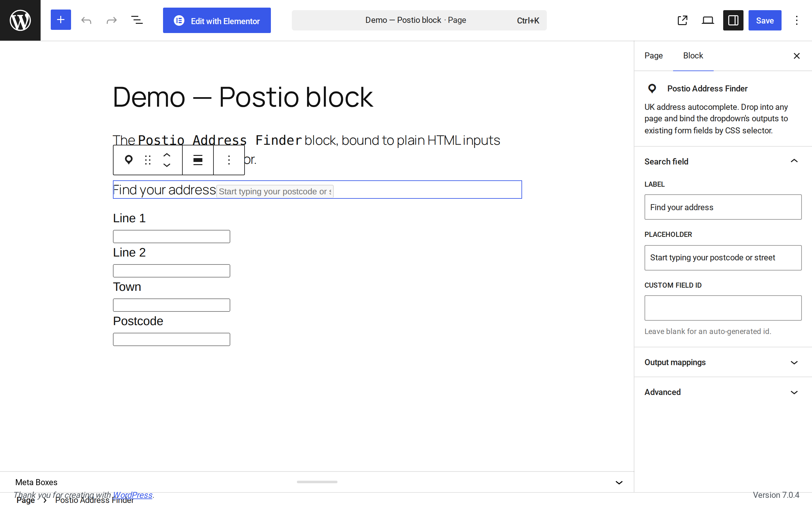Click the Custom Field ID input
The width and height of the screenshot is (812, 508).
pyautogui.click(x=723, y=308)
